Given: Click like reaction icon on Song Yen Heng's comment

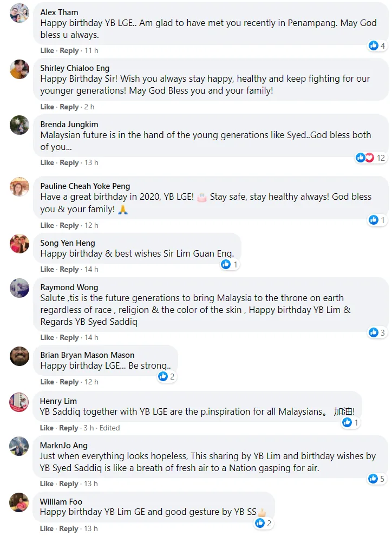Looking at the screenshot, I should [x=226, y=264].
